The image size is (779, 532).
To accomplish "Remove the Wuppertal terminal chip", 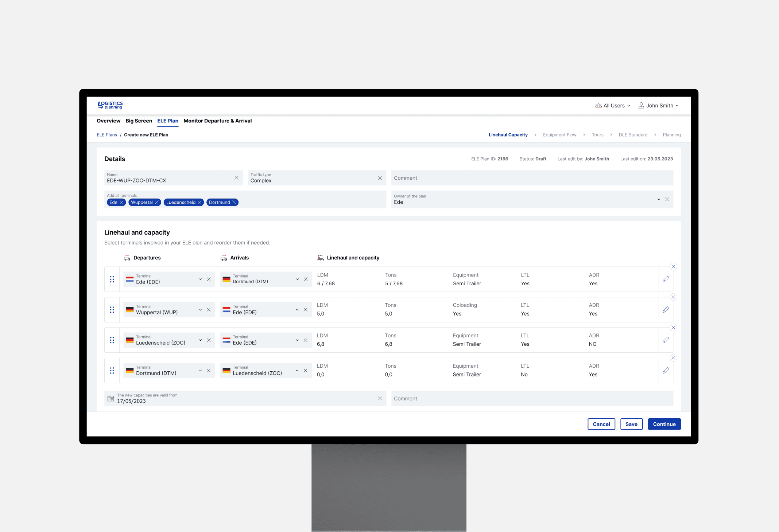I will point(157,202).
